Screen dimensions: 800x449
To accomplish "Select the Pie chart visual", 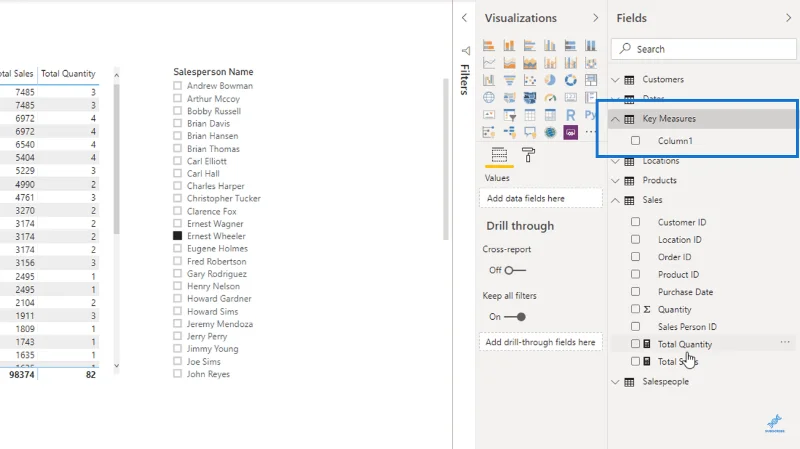I will pos(550,80).
